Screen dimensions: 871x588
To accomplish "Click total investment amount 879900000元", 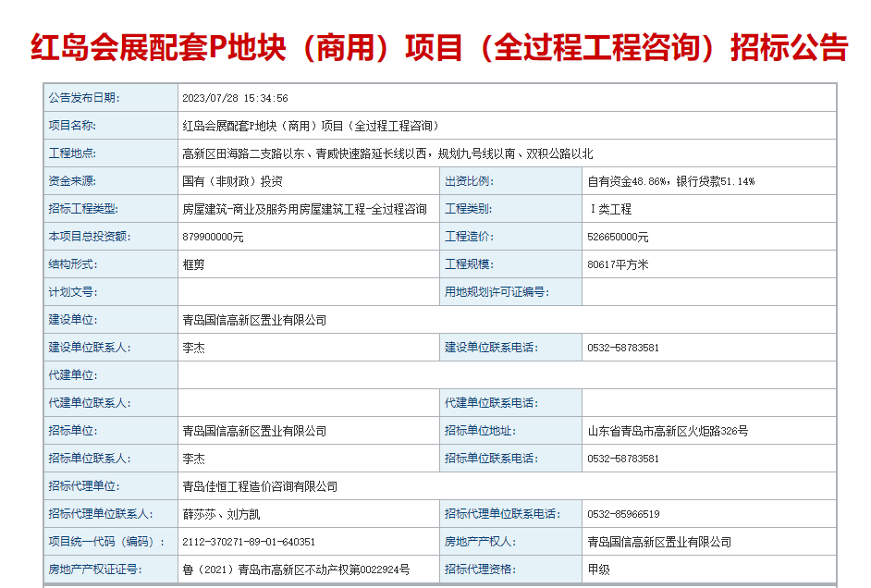I will [214, 237].
